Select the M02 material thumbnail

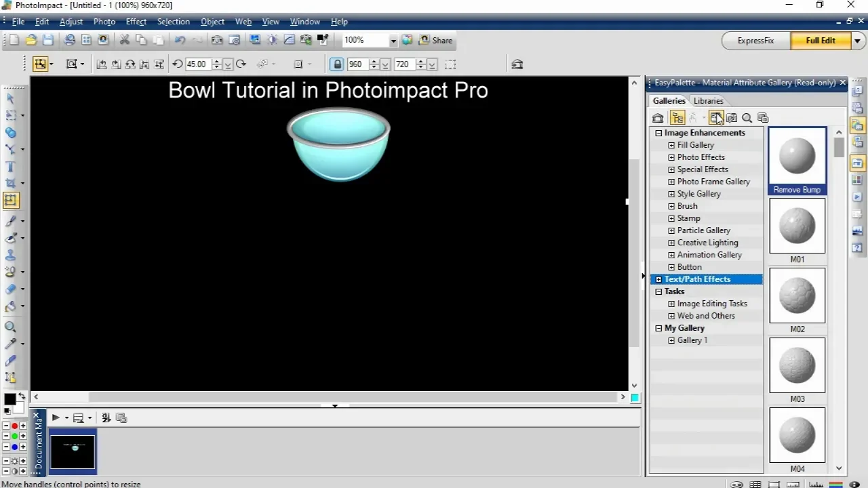tap(797, 296)
